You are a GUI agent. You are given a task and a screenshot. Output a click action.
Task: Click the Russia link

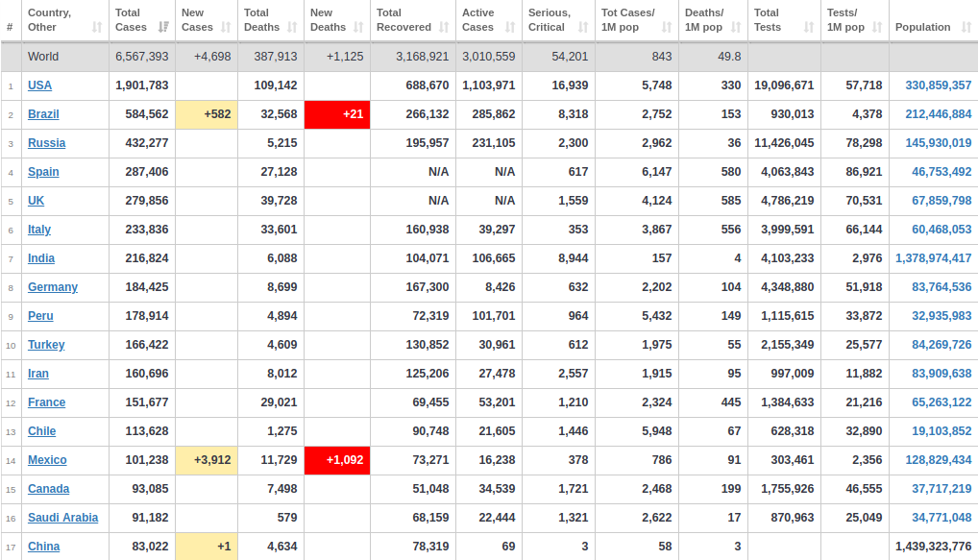click(47, 143)
